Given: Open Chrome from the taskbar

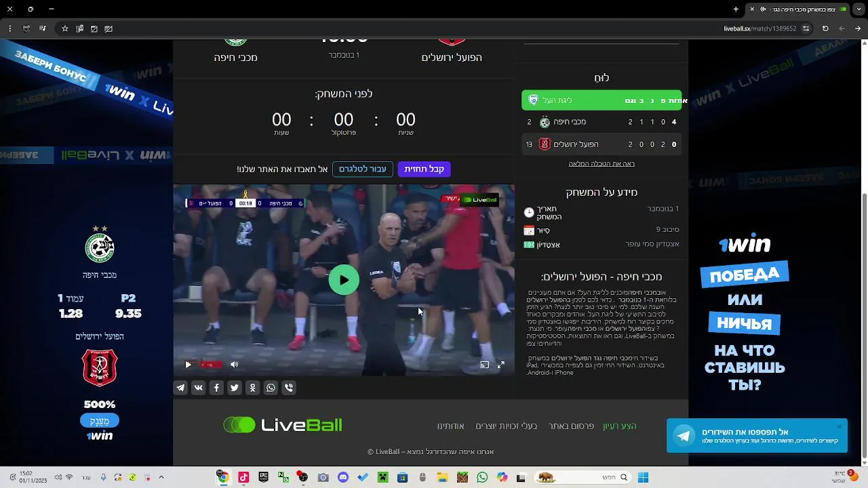Looking at the screenshot, I should 222,477.
